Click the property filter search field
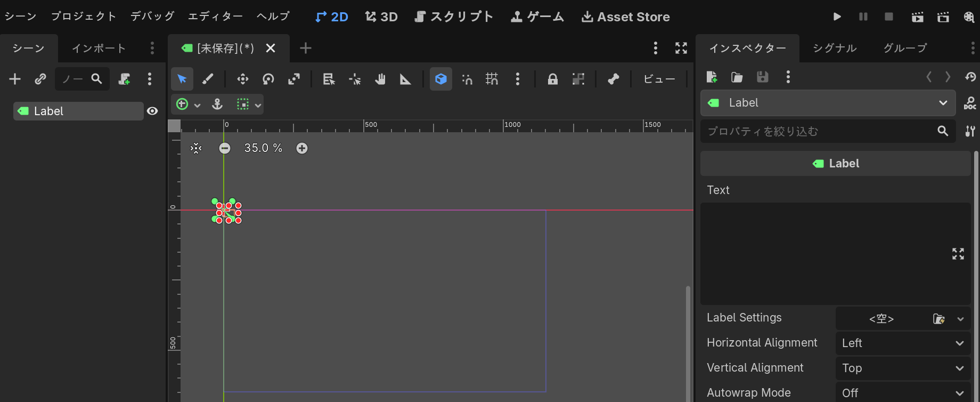The width and height of the screenshot is (980, 402). 828,131
